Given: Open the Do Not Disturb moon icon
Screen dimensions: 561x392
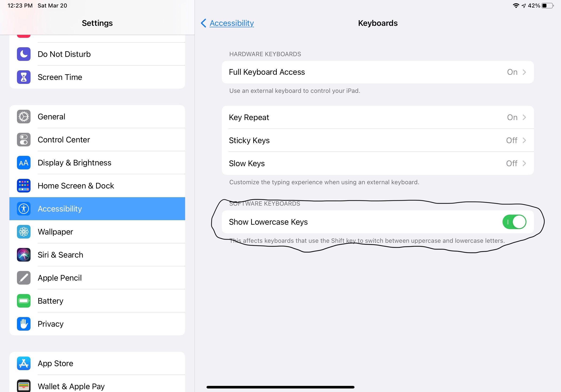Looking at the screenshot, I should 24,54.
